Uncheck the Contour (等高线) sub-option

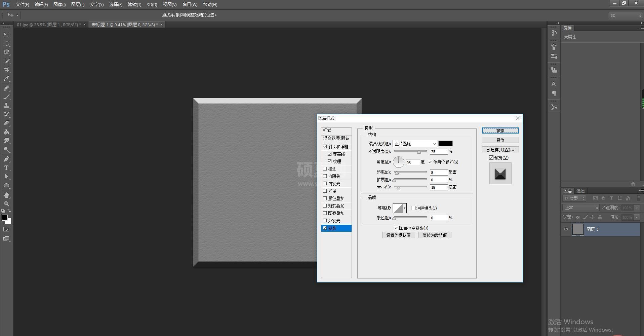329,154
